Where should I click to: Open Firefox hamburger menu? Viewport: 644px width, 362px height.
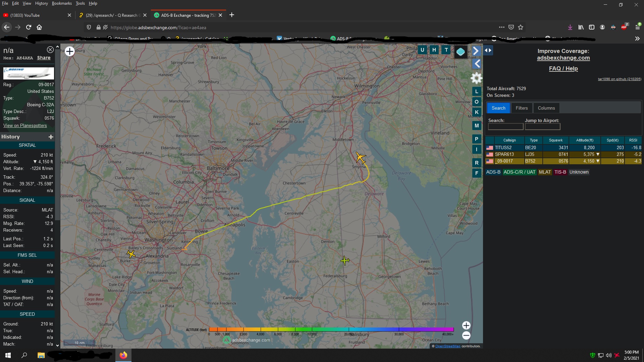638,27
